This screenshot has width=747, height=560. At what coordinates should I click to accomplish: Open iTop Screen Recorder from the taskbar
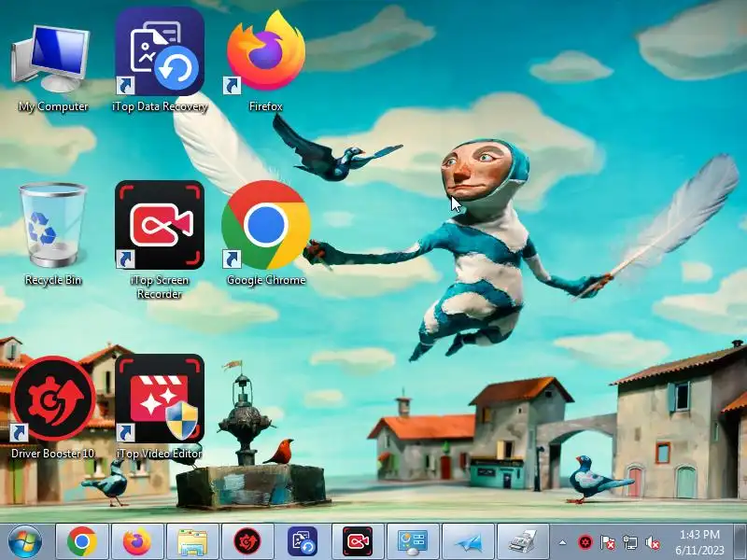358,541
